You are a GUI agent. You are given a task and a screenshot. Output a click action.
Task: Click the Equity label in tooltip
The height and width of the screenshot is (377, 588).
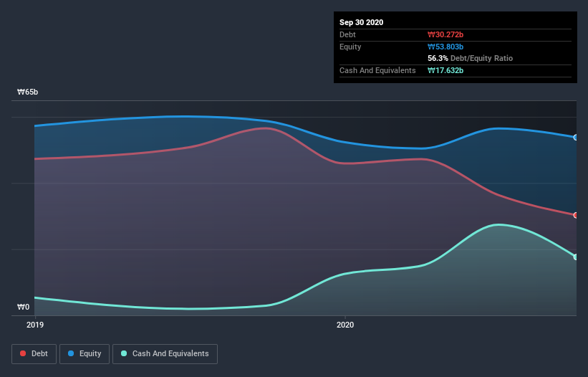[350, 47]
